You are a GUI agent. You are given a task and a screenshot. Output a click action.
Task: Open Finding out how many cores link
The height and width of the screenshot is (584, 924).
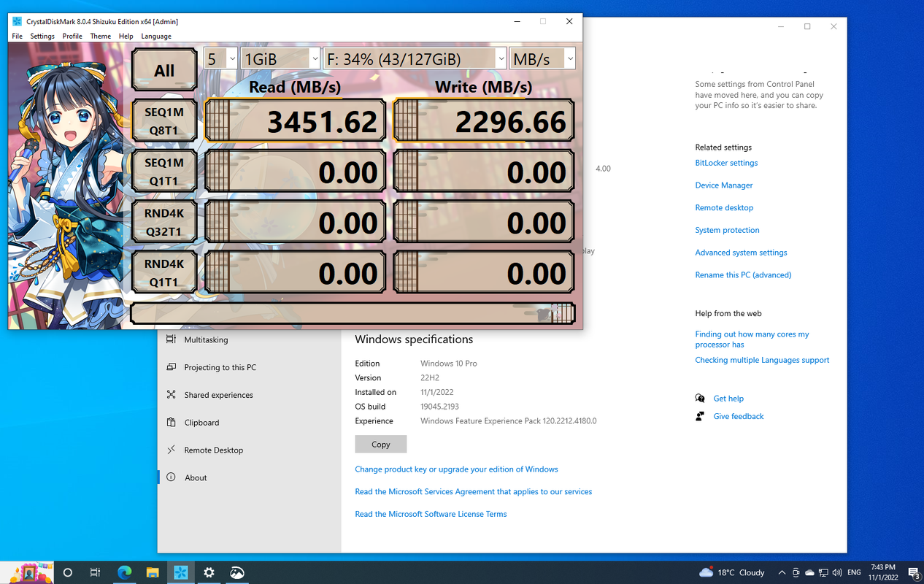click(752, 339)
